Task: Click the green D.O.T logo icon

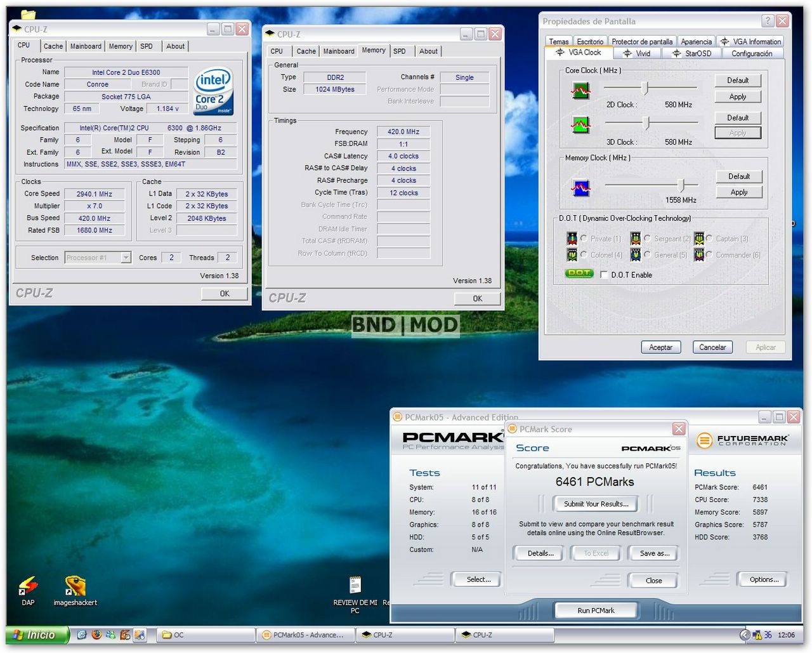Action: coord(579,274)
